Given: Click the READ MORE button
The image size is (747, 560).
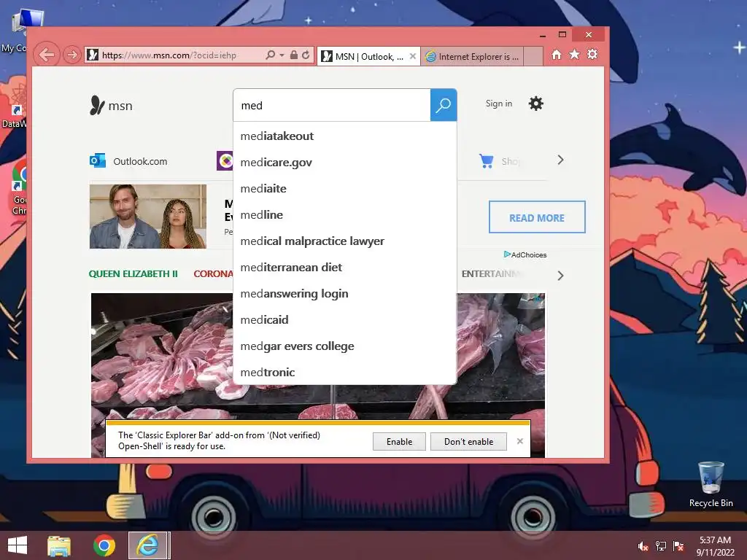Looking at the screenshot, I should pyautogui.click(x=537, y=217).
